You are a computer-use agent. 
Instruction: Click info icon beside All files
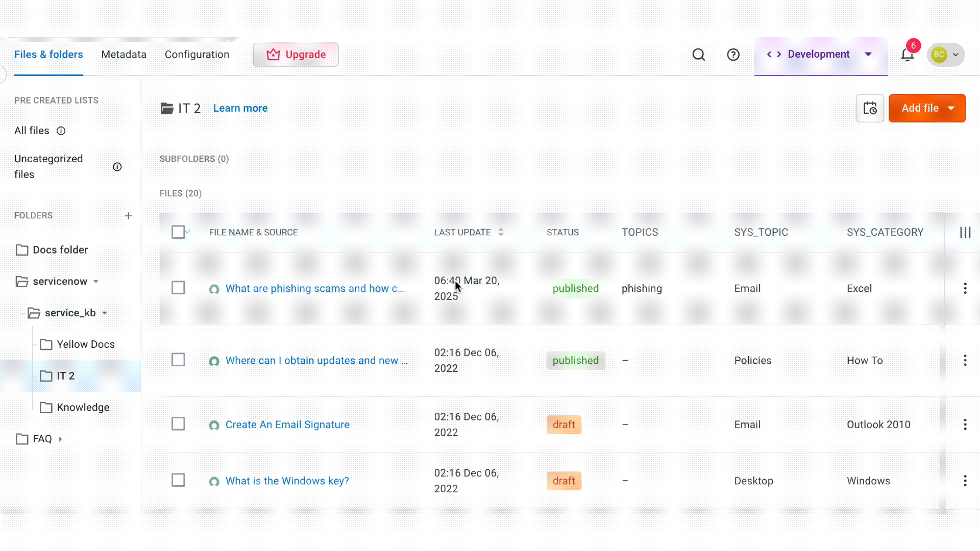tap(61, 131)
